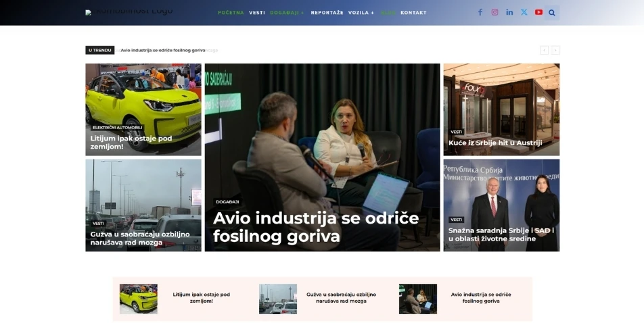The image size is (644, 323).
Task: Open the Vesti menu item
Action: [x=256, y=13]
